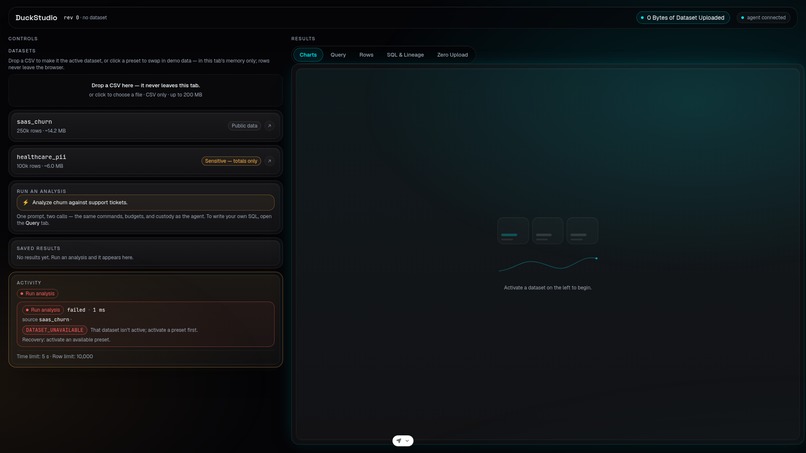Click the top 'Run analysis' activity chip
The width and height of the screenshot is (806, 453).
tap(38, 294)
